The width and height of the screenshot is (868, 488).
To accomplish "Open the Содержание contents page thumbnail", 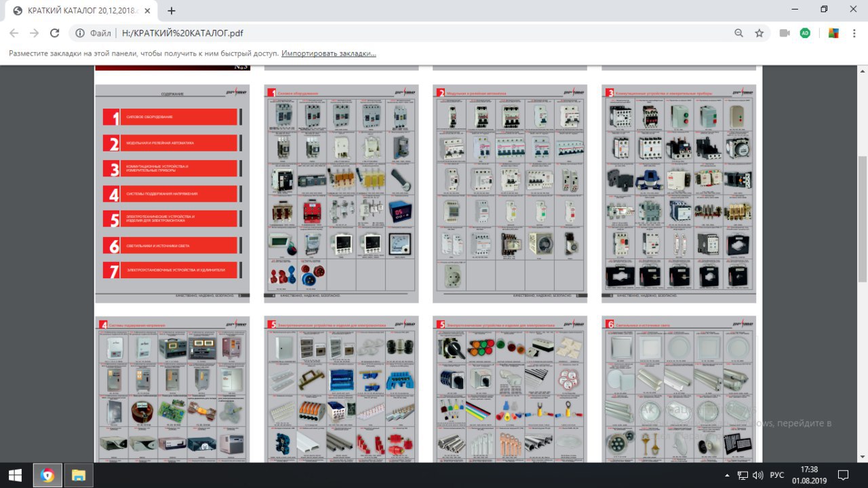I will coord(172,193).
